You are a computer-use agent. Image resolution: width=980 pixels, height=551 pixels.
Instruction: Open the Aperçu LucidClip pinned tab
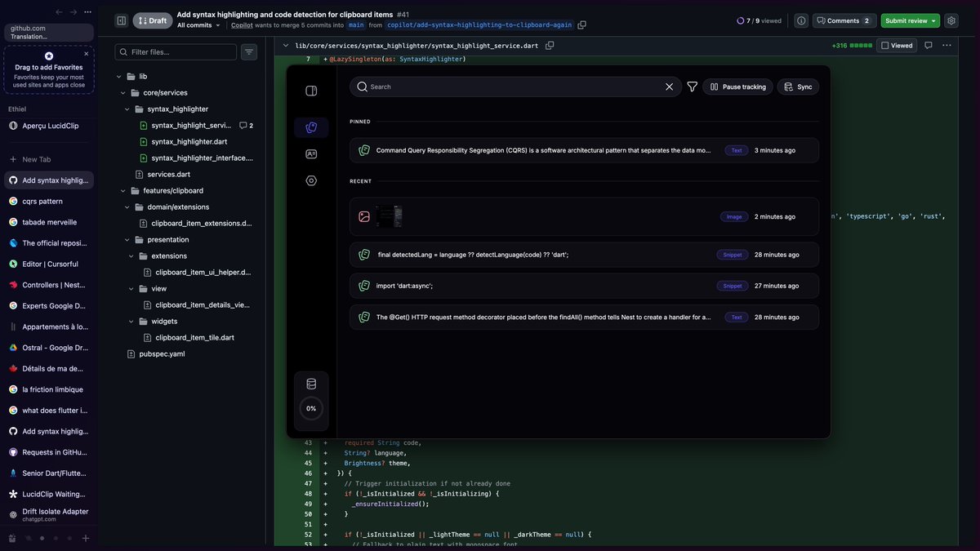[x=49, y=126]
